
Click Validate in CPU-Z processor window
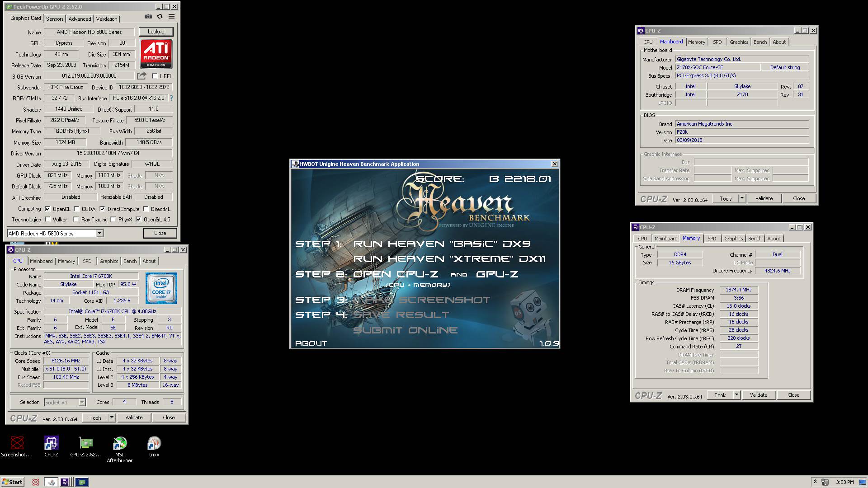coord(134,418)
